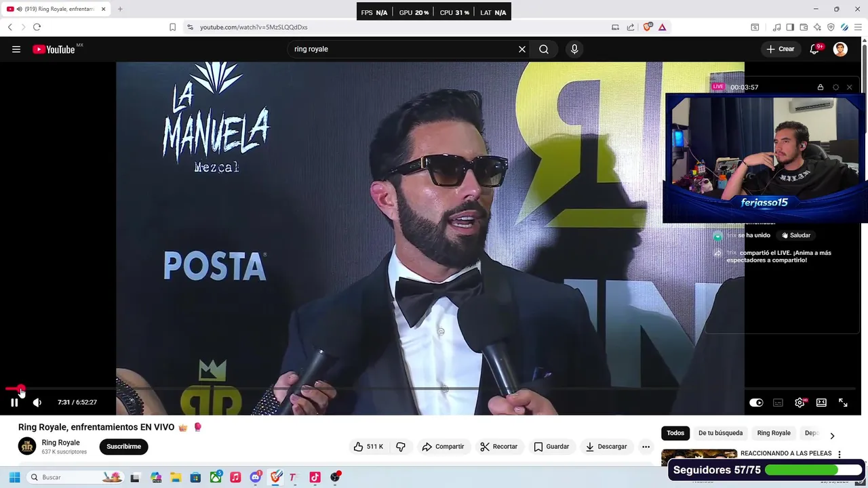Pause the video
The image size is (868, 488).
14,403
